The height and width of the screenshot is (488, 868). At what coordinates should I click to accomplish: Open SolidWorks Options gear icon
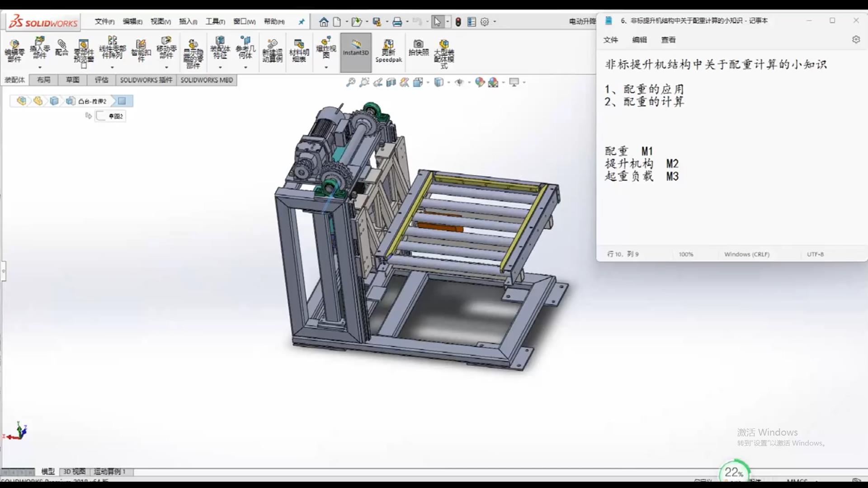pyautogui.click(x=485, y=22)
